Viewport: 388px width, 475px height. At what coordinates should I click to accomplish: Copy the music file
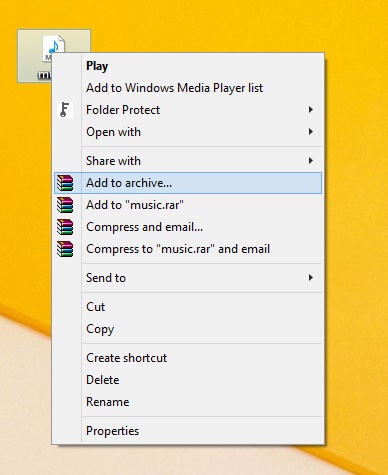188,329
